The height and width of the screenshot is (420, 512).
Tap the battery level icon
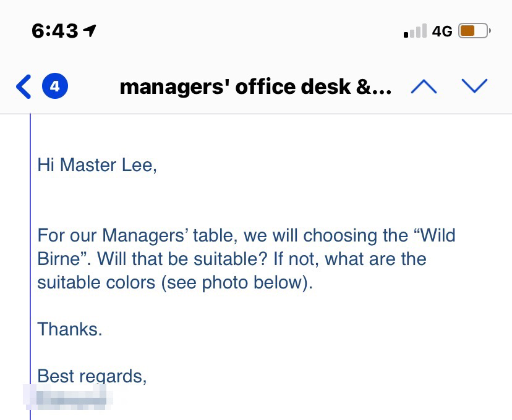(x=474, y=31)
